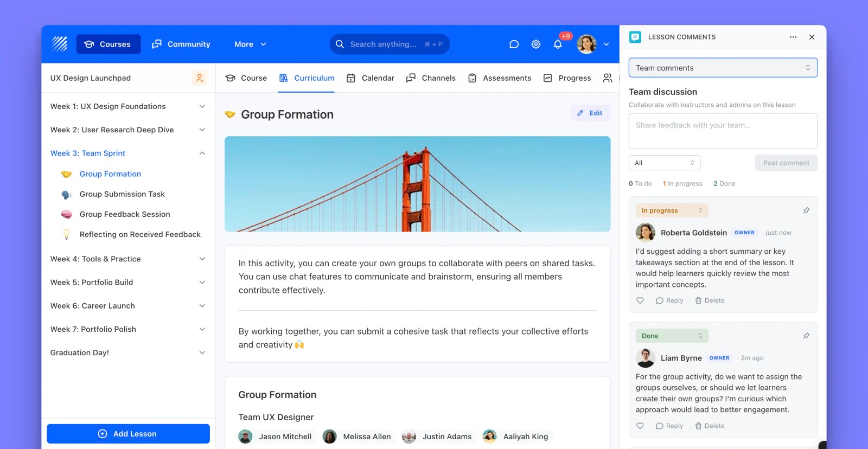Click the people icon after Progress
This screenshot has height=449, width=868.
click(608, 78)
